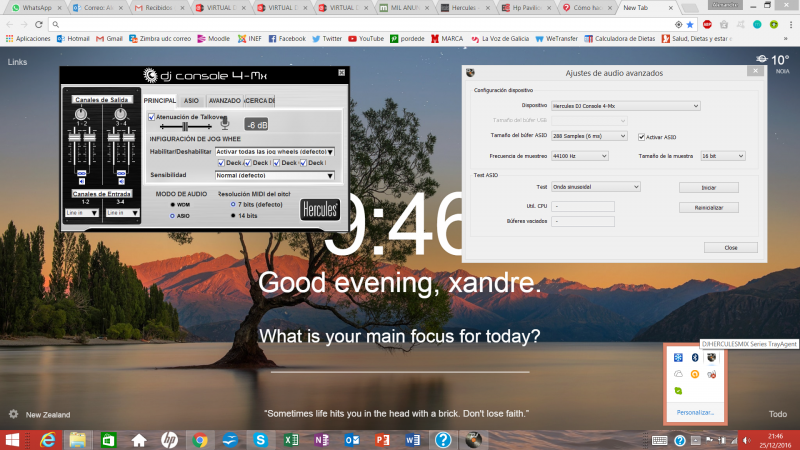Click the link icon under output 3-4 faders

pos(121,173)
